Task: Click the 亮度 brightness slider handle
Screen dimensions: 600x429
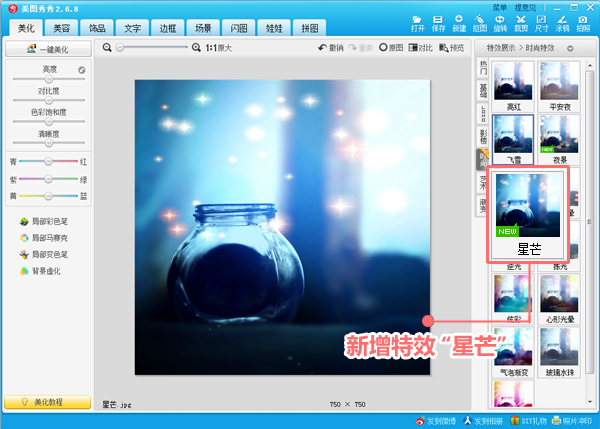Action: [49, 79]
